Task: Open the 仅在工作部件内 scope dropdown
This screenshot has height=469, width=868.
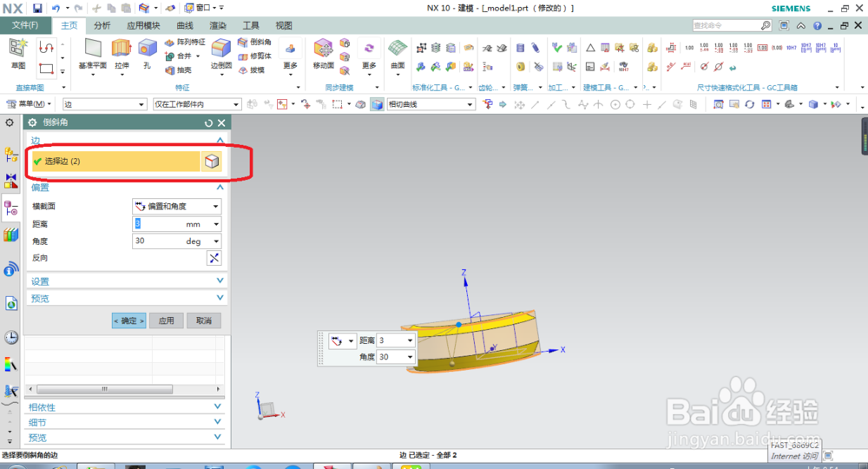Action: (x=196, y=104)
